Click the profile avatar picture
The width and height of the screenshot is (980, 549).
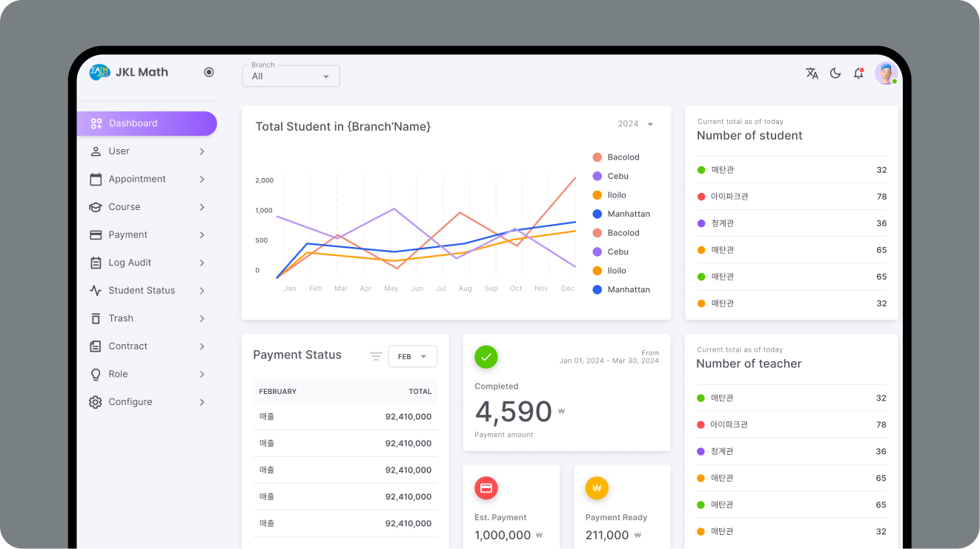(x=886, y=73)
